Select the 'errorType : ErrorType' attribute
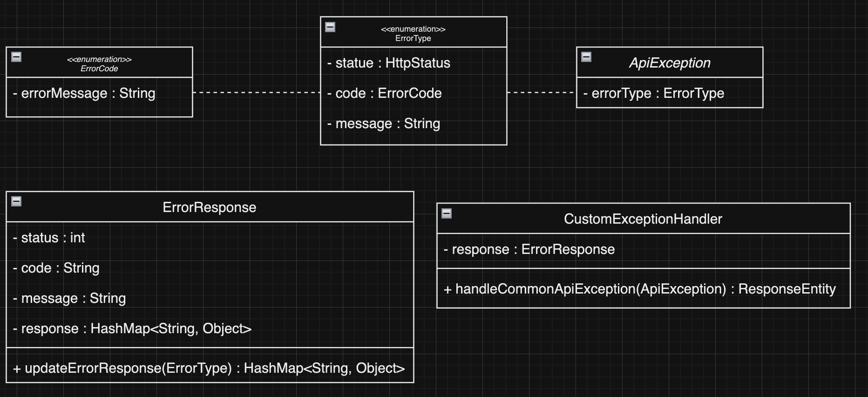This screenshot has width=868, height=397. click(654, 93)
